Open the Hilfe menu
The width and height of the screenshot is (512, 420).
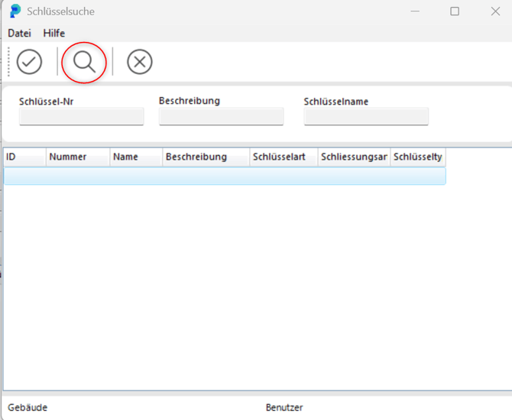(54, 34)
